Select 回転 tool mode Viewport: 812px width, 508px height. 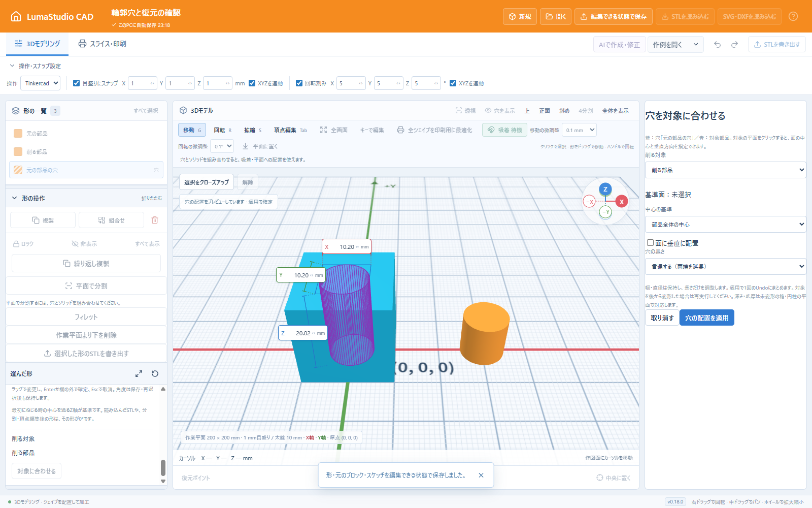click(x=222, y=130)
